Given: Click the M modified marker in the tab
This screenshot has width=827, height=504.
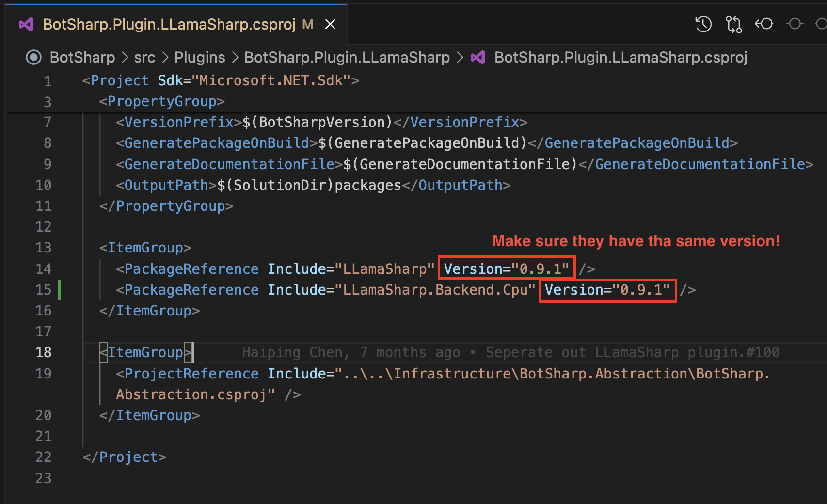Looking at the screenshot, I should (x=308, y=24).
